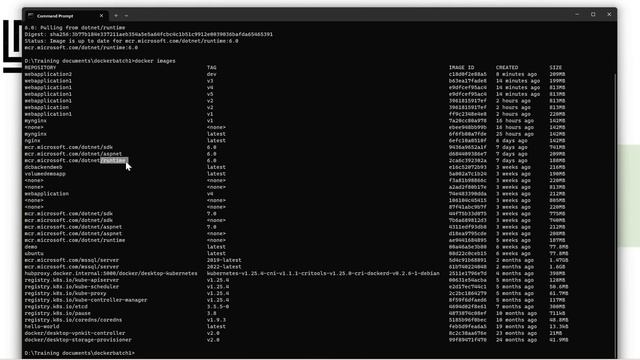Click 'registry.k8s.io/kube-scheduler' repository
This screenshot has height=360, width=640.
click(x=72, y=287)
